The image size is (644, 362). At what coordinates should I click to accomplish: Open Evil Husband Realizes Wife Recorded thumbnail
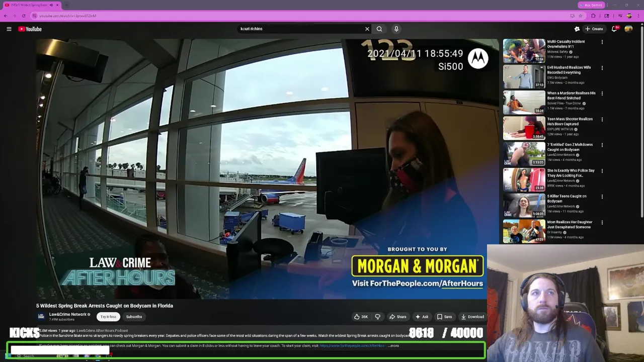click(x=524, y=76)
